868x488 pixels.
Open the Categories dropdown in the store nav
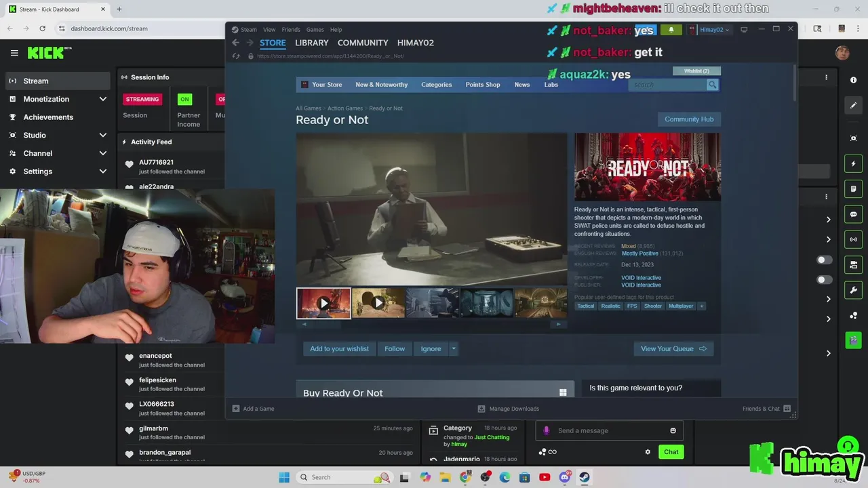coord(436,85)
